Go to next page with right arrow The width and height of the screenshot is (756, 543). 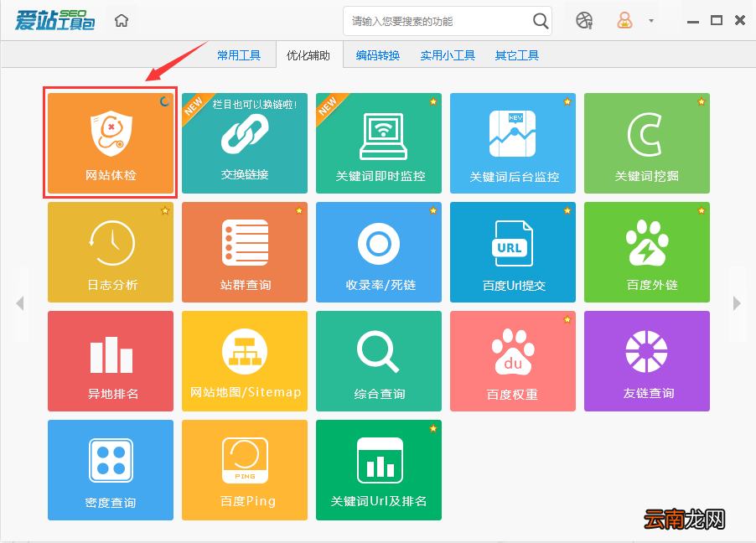[x=737, y=303]
